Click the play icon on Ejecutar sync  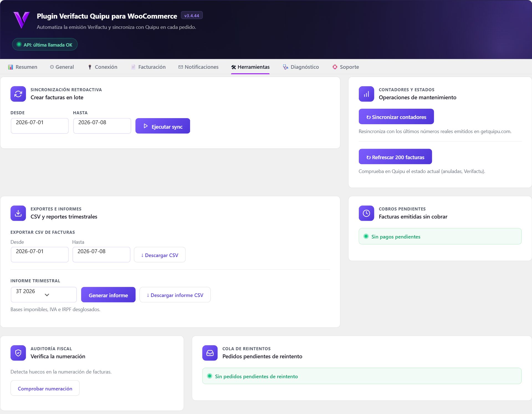(146, 126)
